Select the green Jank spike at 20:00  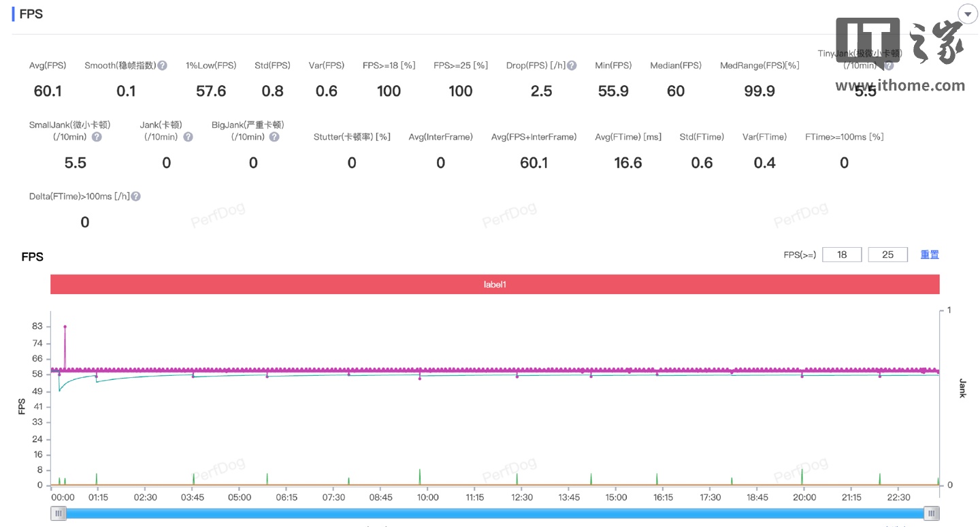pyautogui.click(x=802, y=475)
